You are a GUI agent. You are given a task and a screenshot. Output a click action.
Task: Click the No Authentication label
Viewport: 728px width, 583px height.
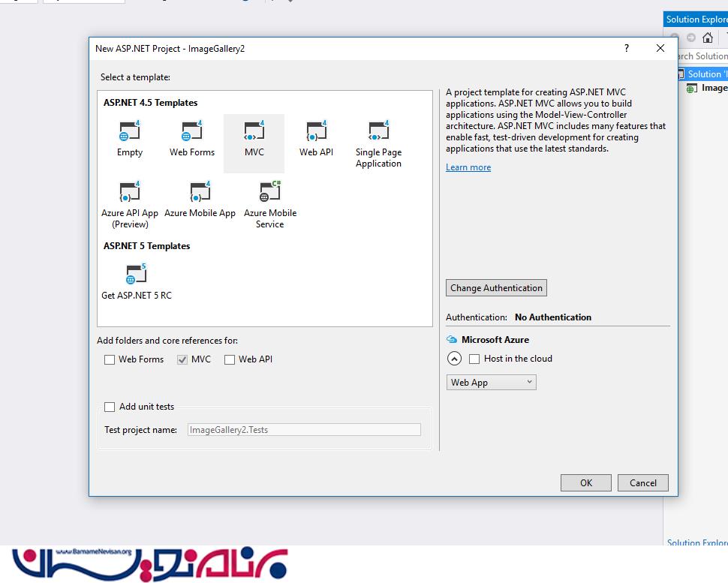tap(553, 317)
